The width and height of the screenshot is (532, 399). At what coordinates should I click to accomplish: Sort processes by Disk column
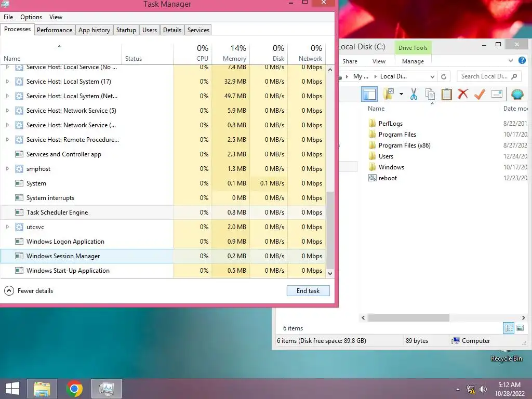pyautogui.click(x=269, y=54)
